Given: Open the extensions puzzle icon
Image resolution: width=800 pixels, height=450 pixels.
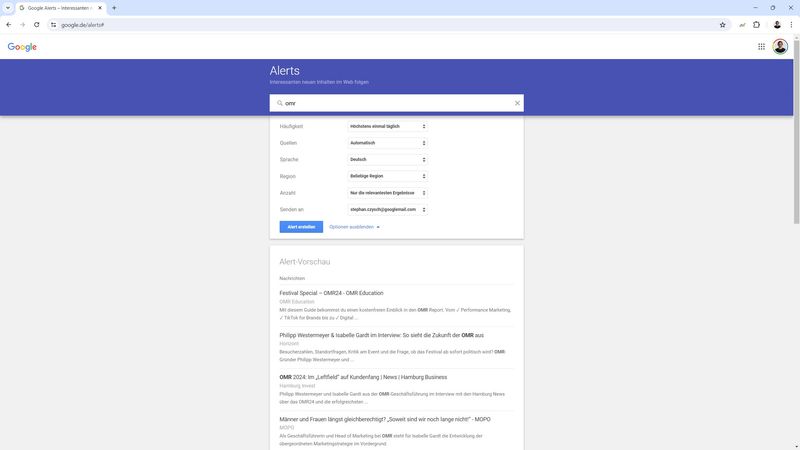Looking at the screenshot, I should click(x=757, y=24).
